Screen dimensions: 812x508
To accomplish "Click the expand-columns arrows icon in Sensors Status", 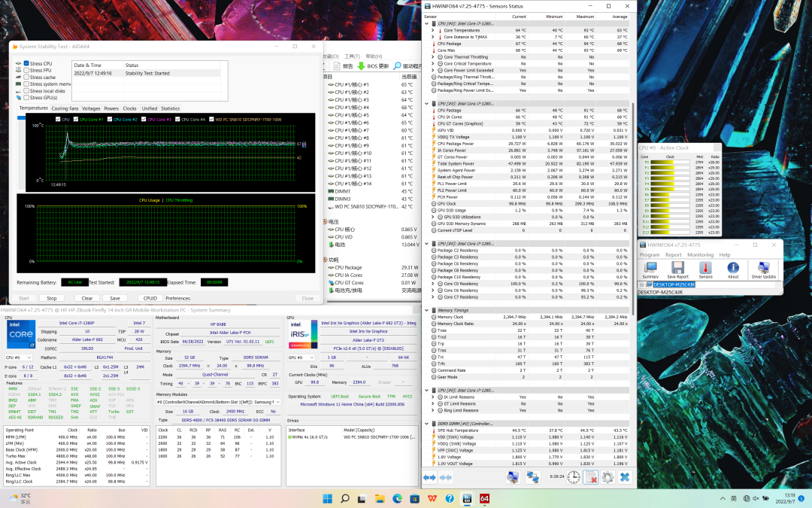I will click(x=429, y=477).
